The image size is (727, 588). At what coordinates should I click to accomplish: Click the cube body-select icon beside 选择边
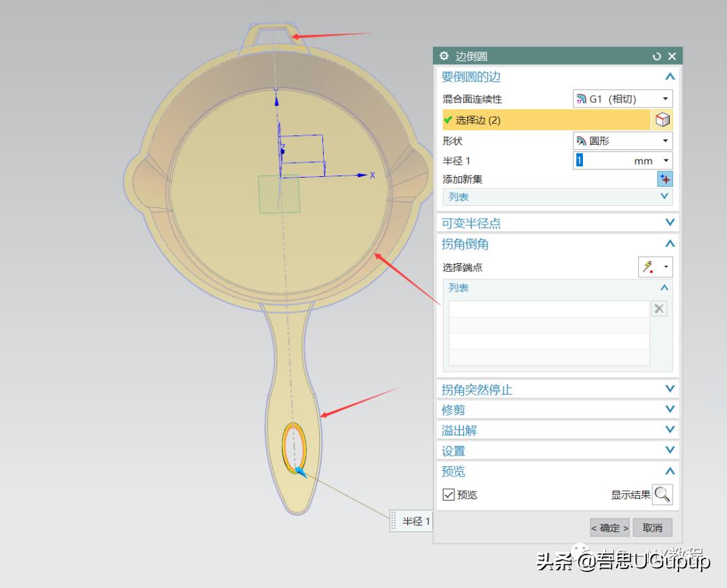pyautogui.click(x=662, y=120)
